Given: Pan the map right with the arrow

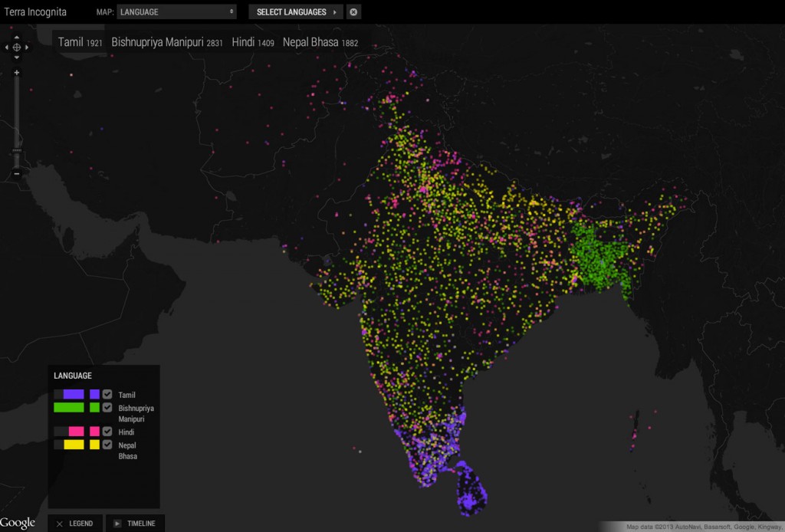Looking at the screenshot, I should 27,48.
